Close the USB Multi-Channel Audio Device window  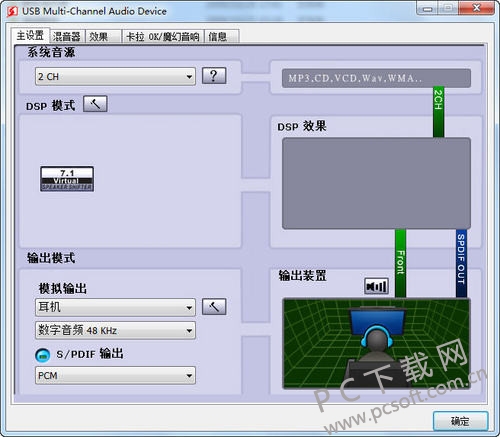[477, 8]
